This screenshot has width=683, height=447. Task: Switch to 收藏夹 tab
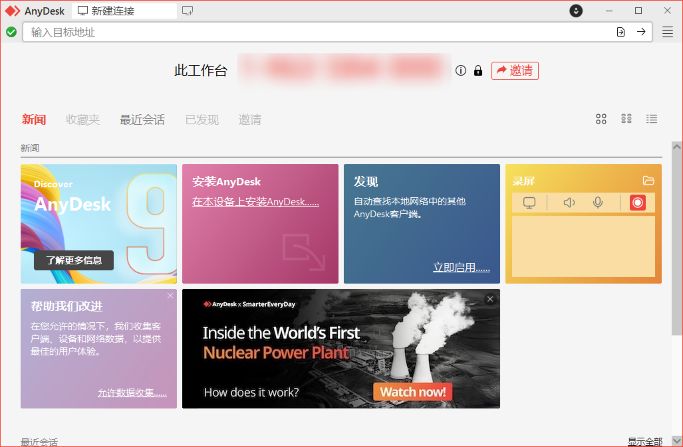[83, 119]
